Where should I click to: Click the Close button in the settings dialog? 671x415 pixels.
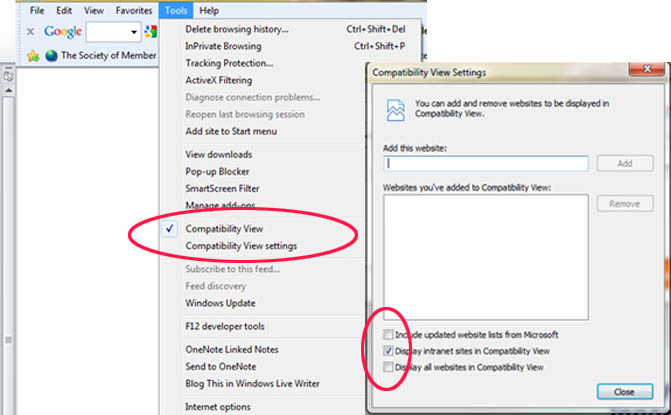[x=624, y=392]
